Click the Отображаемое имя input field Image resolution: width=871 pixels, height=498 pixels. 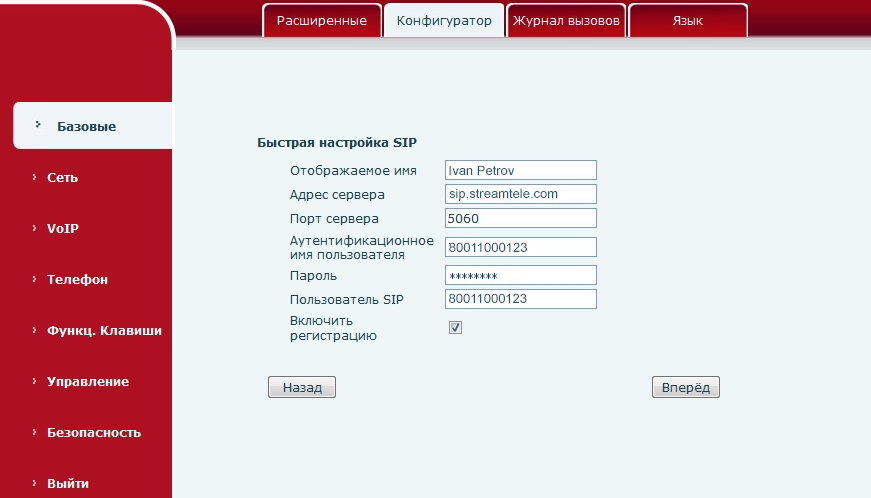(x=520, y=170)
